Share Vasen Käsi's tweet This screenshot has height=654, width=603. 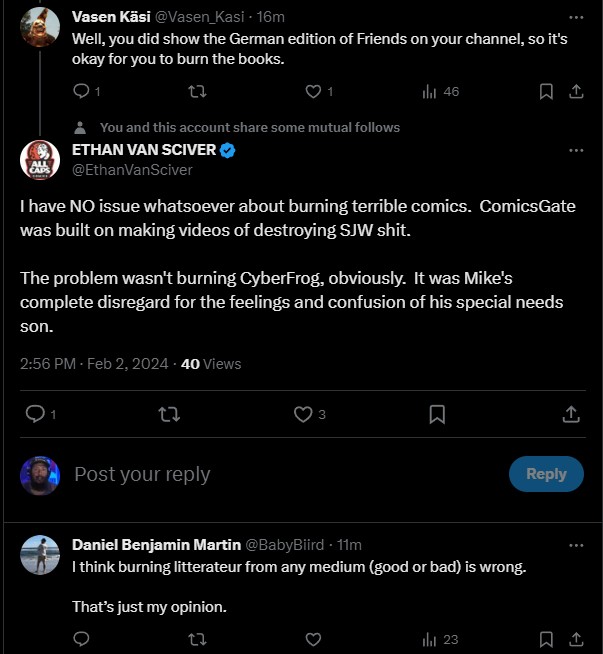tap(576, 91)
